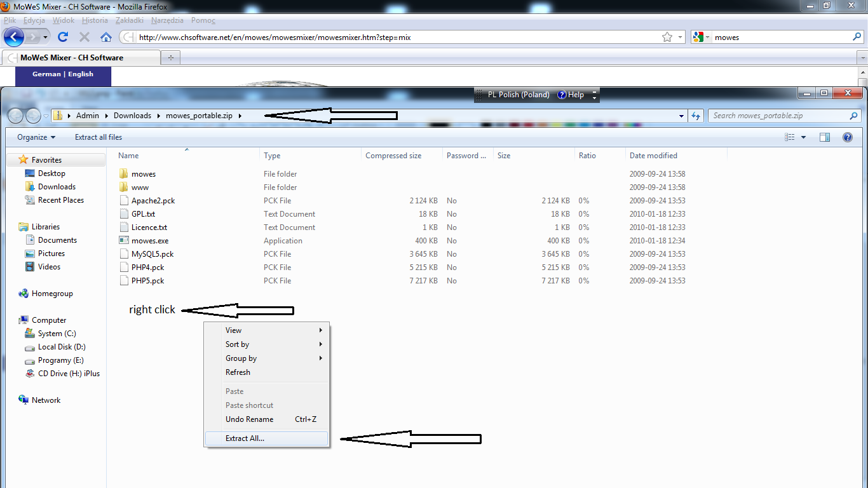Select the mowes folder icon in file list
The width and height of the screenshot is (868, 488).
[x=124, y=174]
